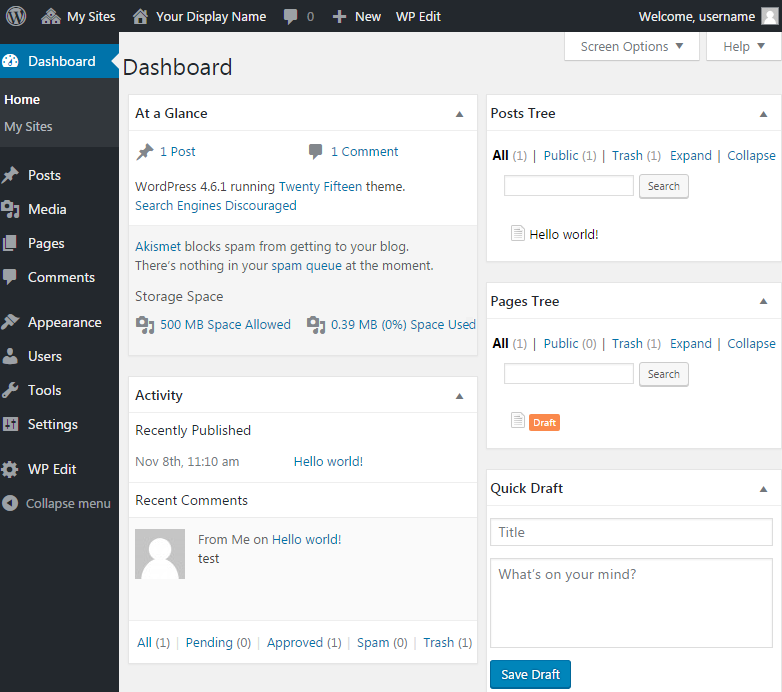Collapse the Posts Tree widget
Screen dimensions: 782x692
point(764,114)
